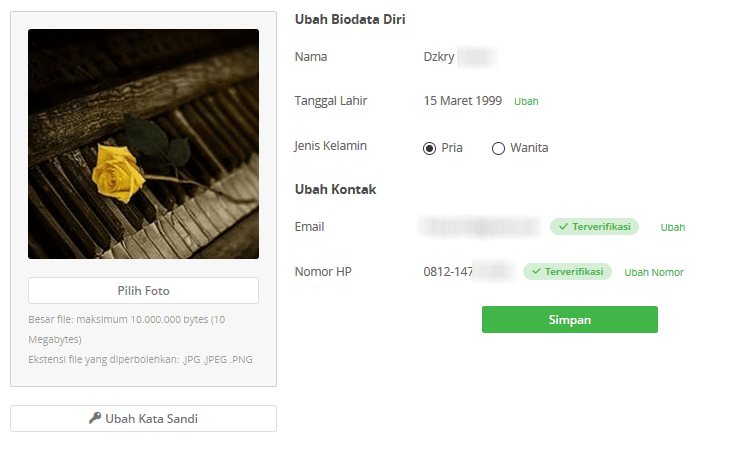Click the 15 Maret 1999 birth date

(462, 101)
